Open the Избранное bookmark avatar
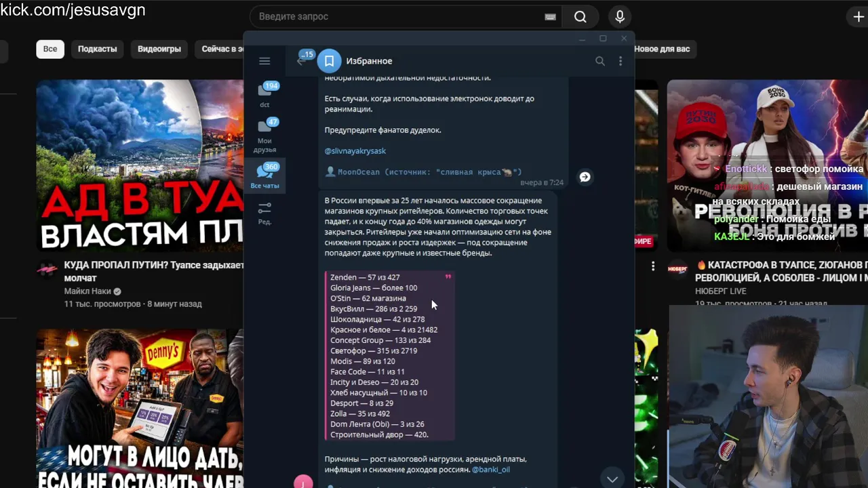The width and height of the screenshot is (868, 488). pos(329,61)
